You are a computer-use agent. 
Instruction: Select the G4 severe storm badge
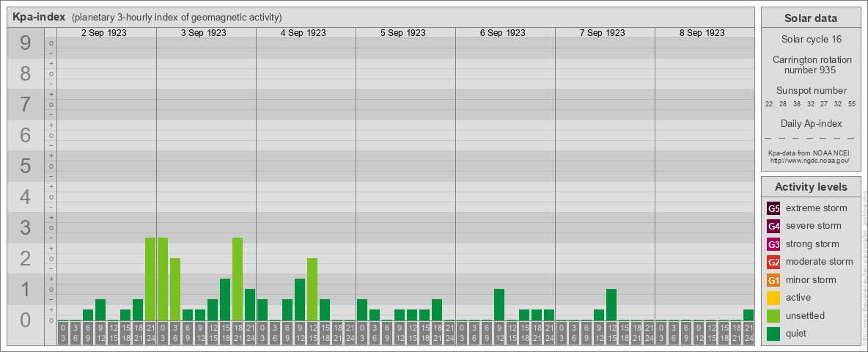click(773, 226)
